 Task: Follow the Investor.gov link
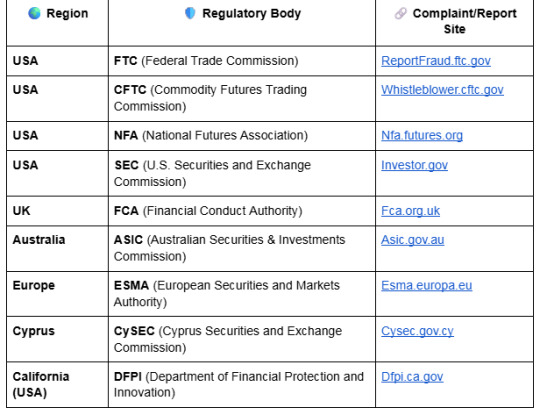414,165
